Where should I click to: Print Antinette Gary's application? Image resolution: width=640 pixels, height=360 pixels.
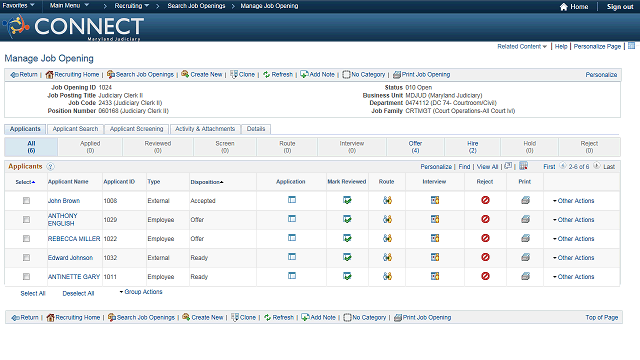[525, 276]
